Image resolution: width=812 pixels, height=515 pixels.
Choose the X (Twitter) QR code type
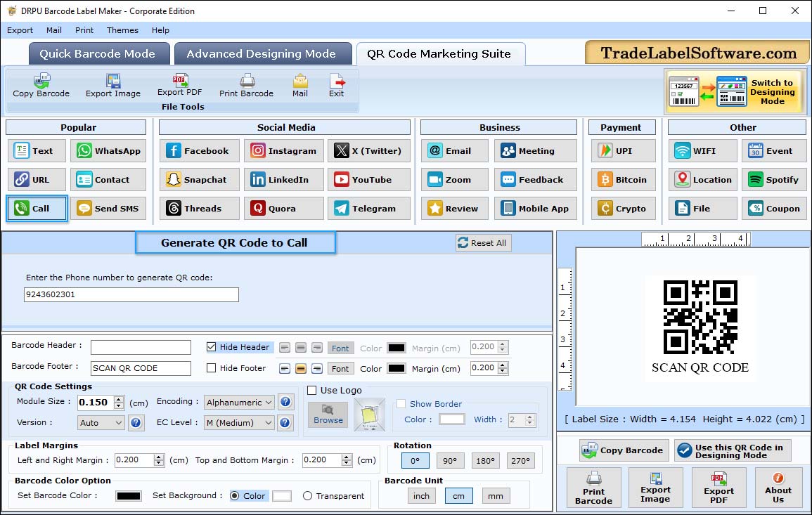[x=368, y=150]
